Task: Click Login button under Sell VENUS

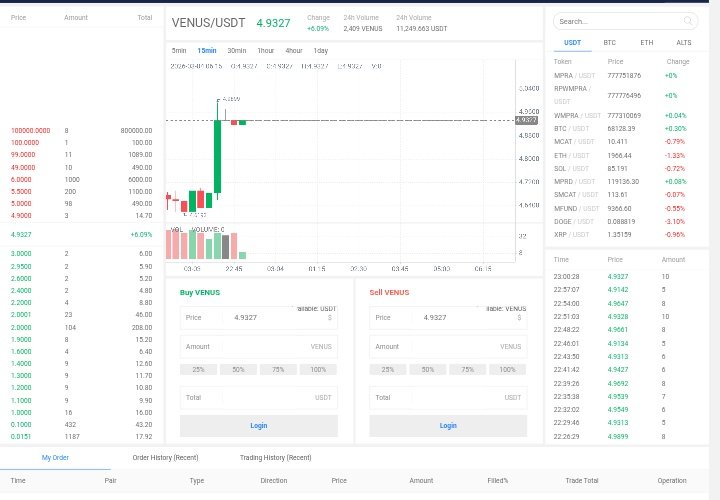Action: point(448,426)
